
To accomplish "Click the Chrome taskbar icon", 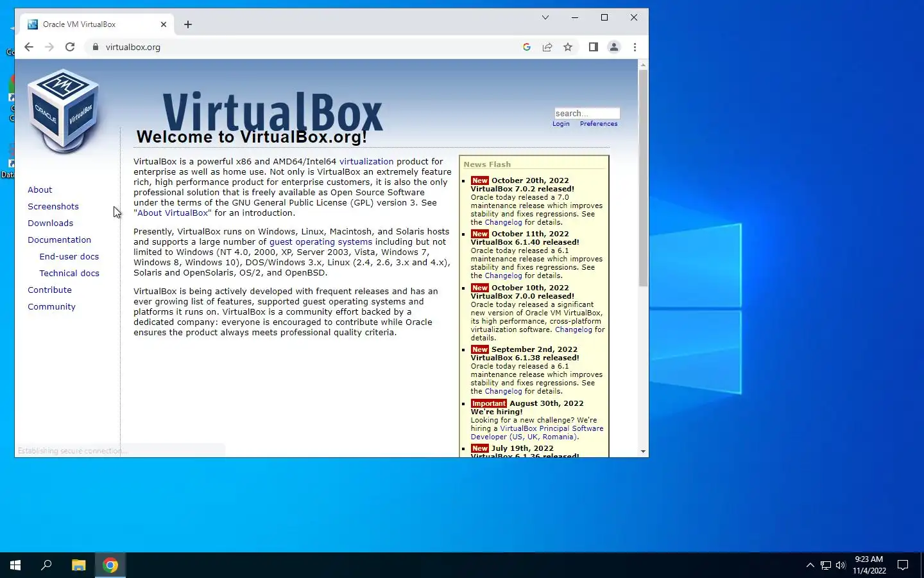I will (x=110, y=565).
